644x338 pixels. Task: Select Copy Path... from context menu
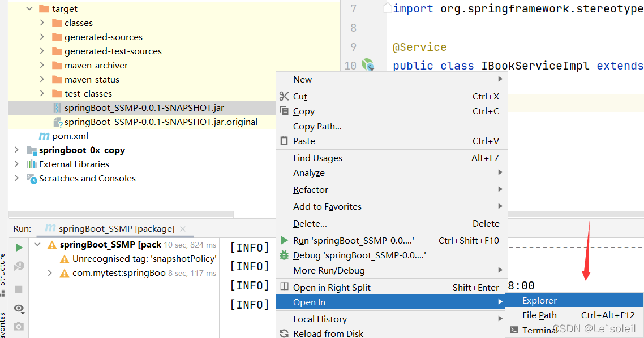point(317,127)
